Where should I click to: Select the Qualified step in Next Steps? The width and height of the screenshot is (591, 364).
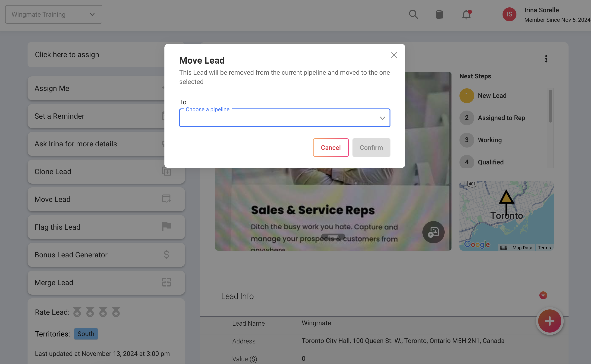490,162
